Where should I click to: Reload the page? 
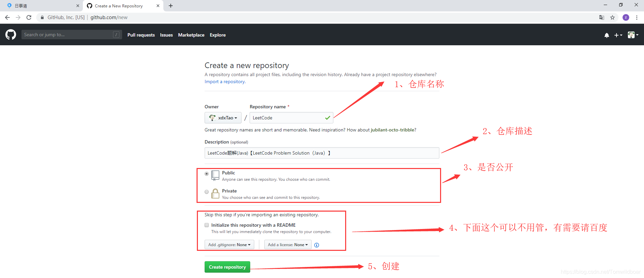(29, 17)
